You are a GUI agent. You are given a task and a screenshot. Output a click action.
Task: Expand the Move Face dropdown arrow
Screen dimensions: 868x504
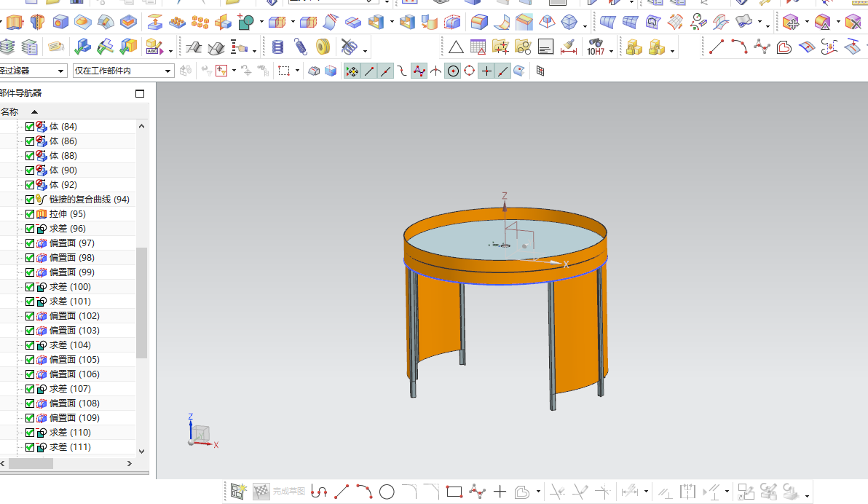(807, 22)
